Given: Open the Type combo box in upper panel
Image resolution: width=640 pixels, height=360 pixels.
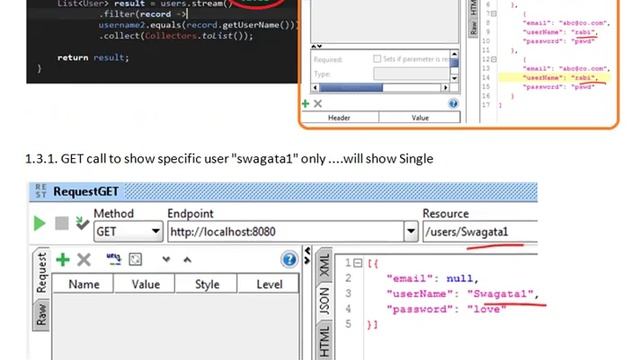Looking at the screenshot, I should click(x=411, y=74).
